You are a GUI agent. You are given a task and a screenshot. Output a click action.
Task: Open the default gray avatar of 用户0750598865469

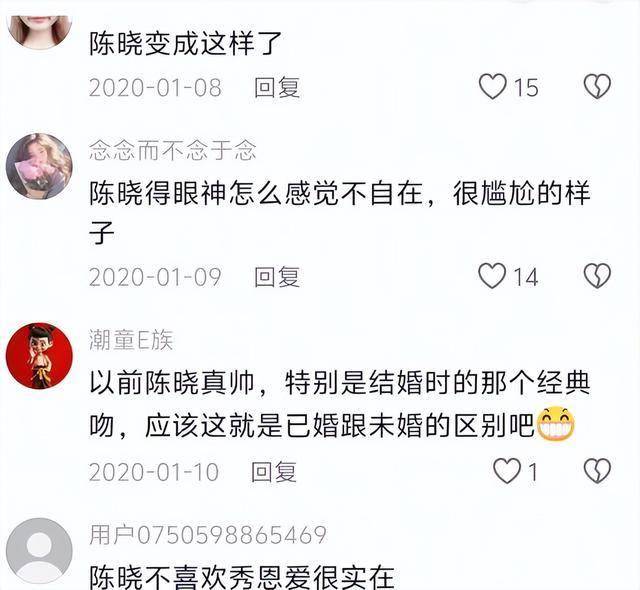(39, 551)
